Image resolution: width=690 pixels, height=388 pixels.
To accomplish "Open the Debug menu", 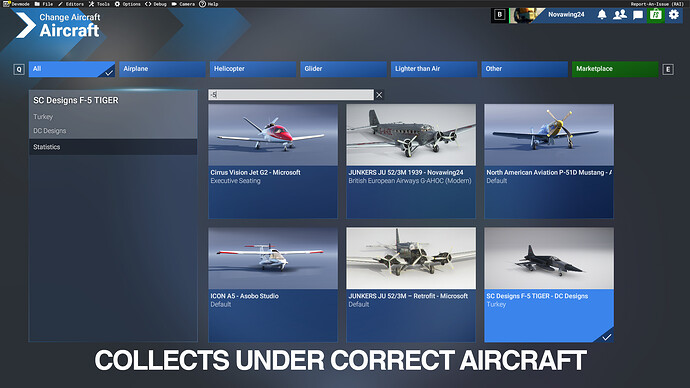I will tap(156, 4).
